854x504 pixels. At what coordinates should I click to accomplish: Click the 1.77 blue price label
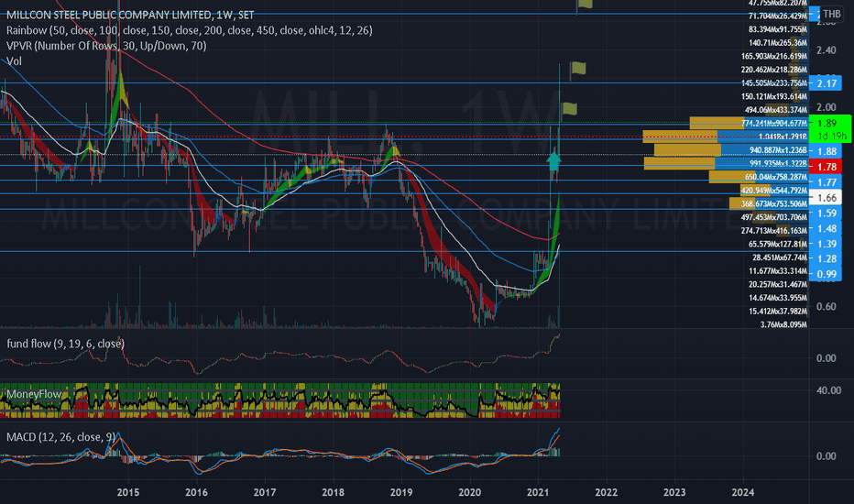click(826, 182)
